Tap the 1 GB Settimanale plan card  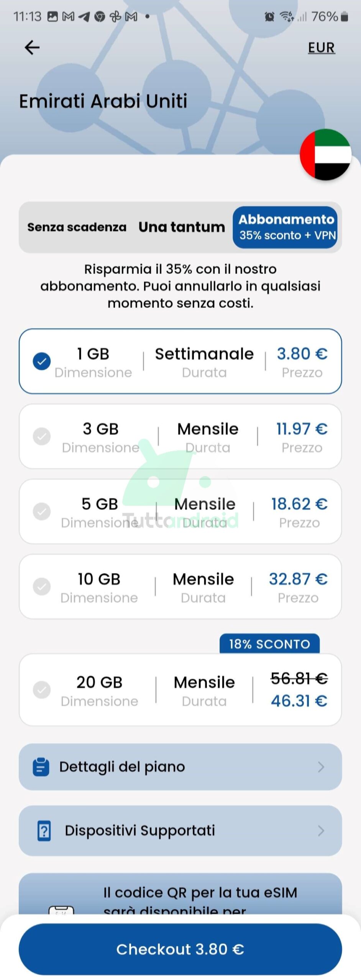[180, 361]
